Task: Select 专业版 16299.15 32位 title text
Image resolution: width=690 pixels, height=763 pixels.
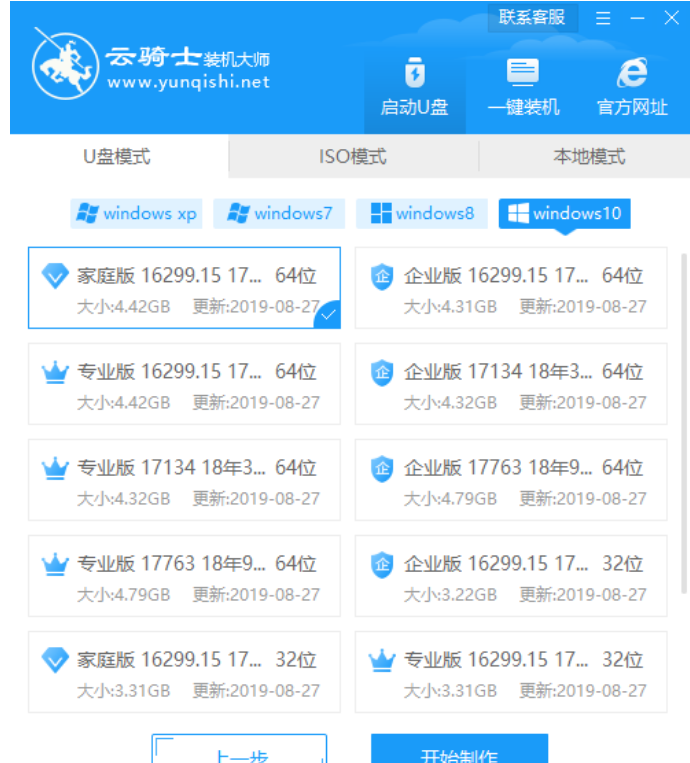Action: click(x=524, y=660)
